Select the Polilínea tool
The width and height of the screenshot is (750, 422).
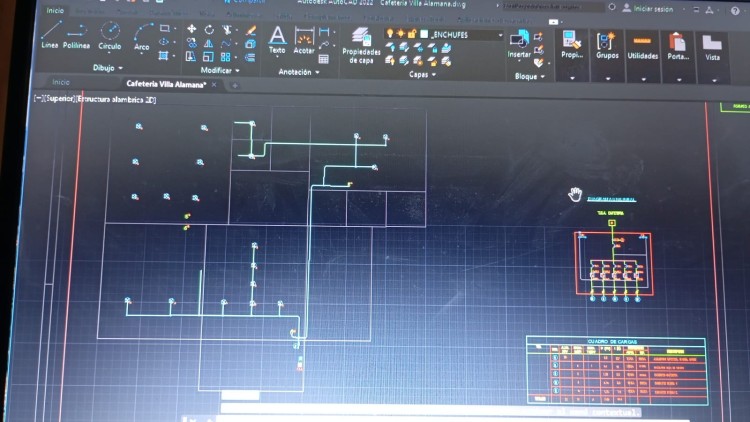(x=77, y=36)
